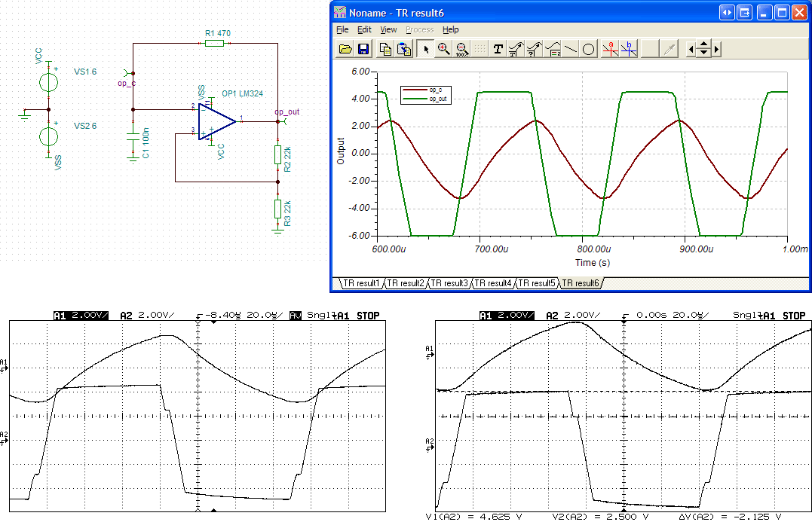Click the right arrow curve shift button

(716, 50)
